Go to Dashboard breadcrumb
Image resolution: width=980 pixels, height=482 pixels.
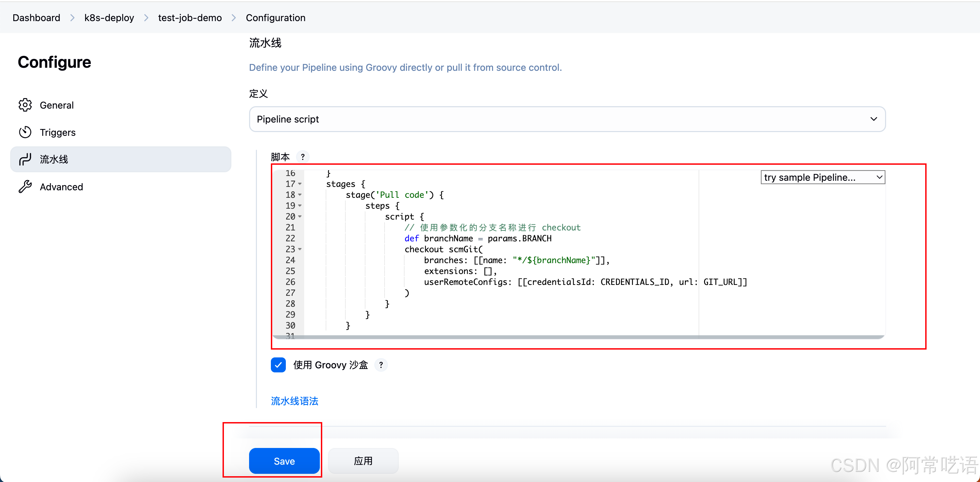click(36, 18)
